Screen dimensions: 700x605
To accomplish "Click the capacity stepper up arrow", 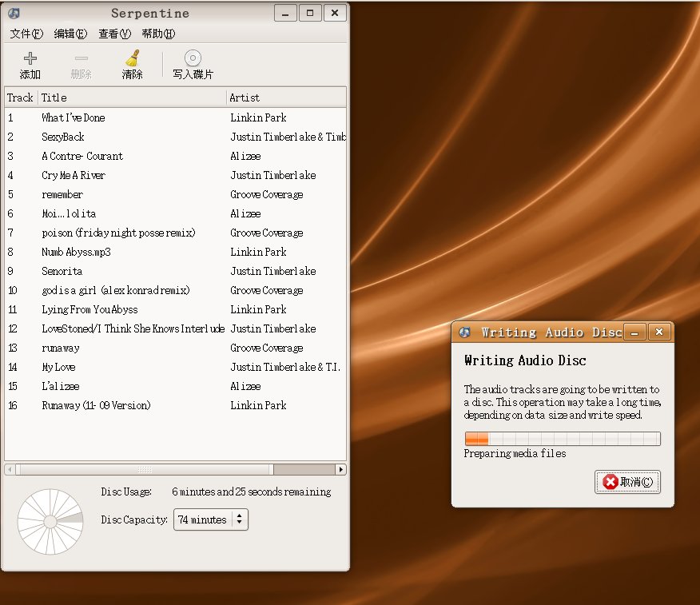I will [241, 515].
